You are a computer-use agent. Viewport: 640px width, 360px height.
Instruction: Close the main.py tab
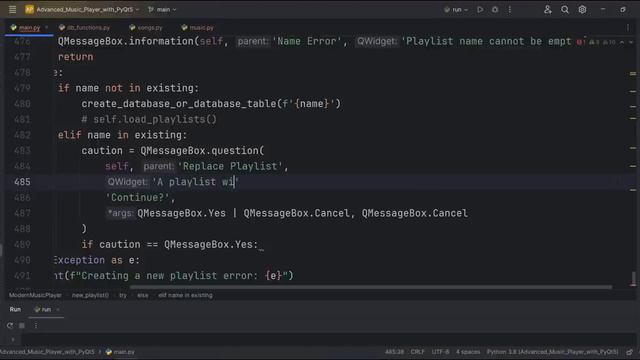[x=47, y=28]
